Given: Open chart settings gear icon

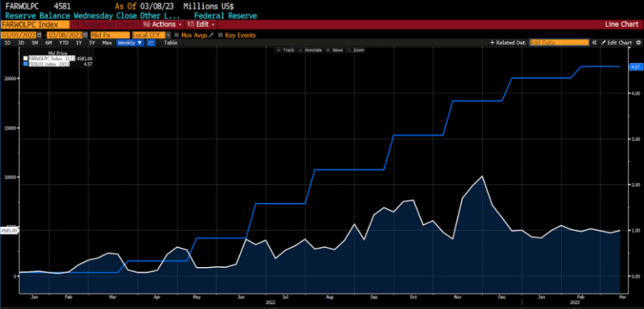Looking at the screenshot, I should tap(638, 42).
